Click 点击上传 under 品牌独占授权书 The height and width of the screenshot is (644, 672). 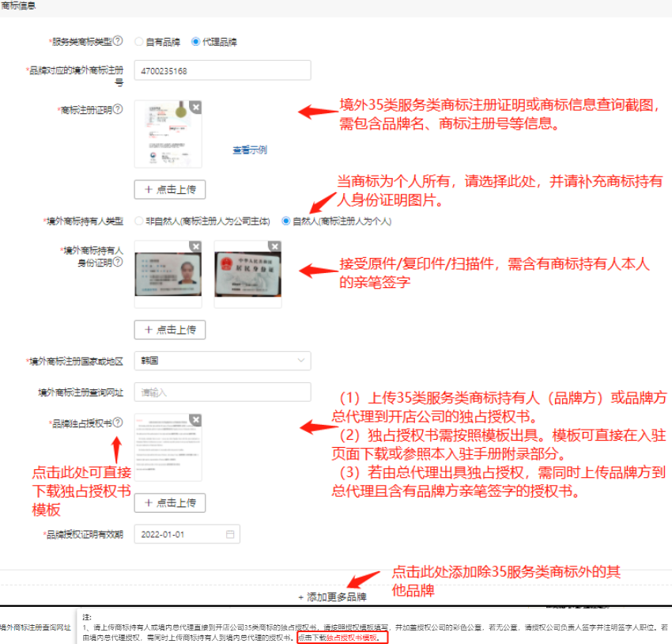click(x=170, y=502)
